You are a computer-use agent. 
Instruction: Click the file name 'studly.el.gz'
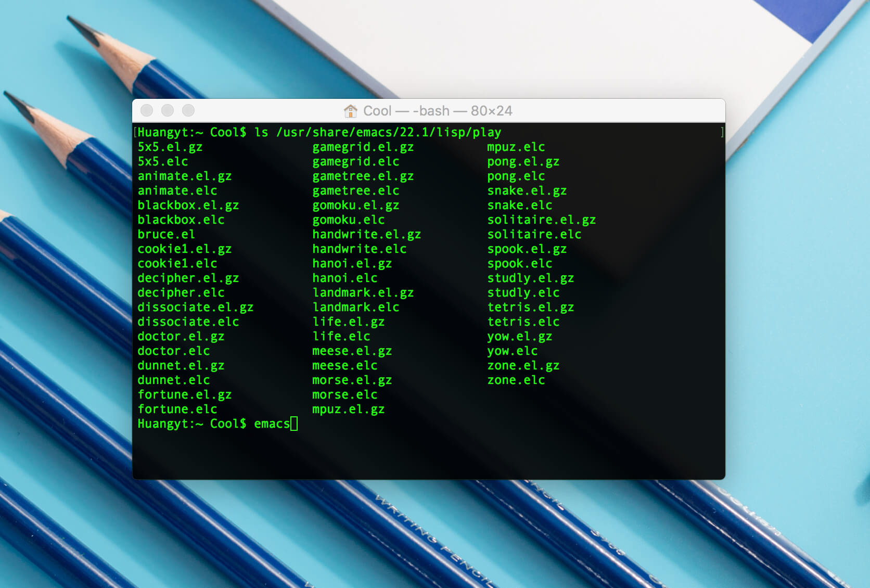[x=531, y=278]
